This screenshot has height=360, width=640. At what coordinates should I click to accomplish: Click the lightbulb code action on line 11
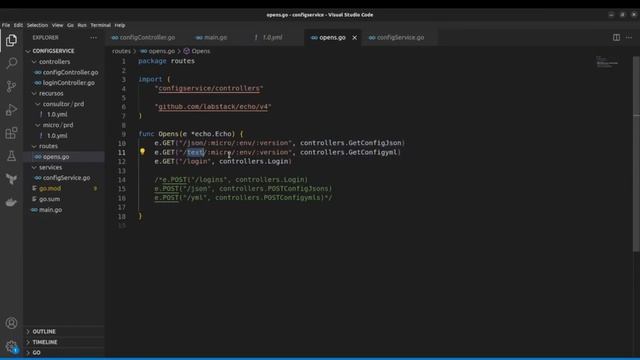pos(142,152)
